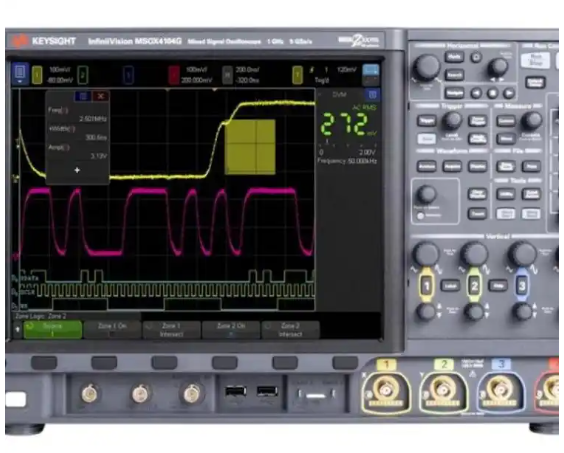The width and height of the screenshot is (564, 453).
Task: Push the Horiz button in Horizontal section
Action: [x=454, y=56]
